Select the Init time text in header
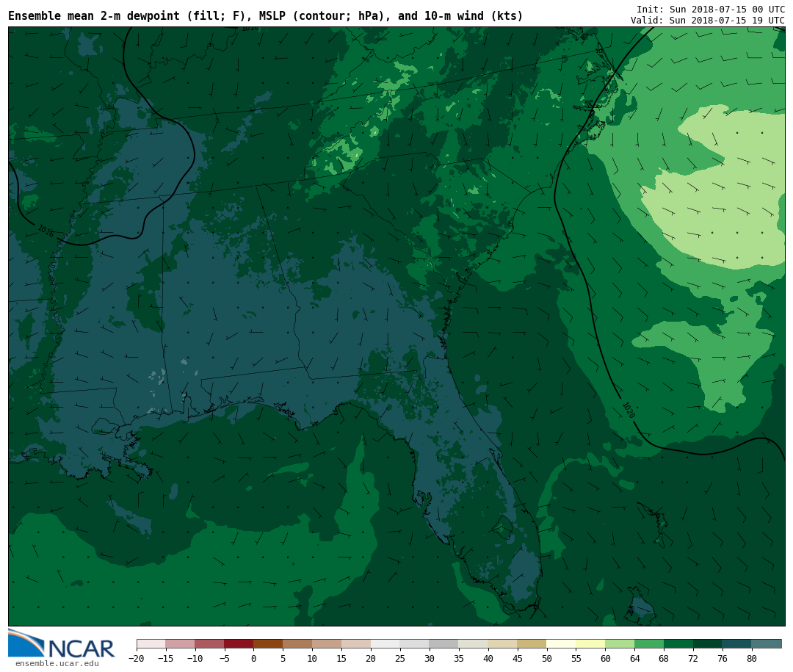Image resolution: width=793 pixels, height=672 pixels. pos(710,10)
